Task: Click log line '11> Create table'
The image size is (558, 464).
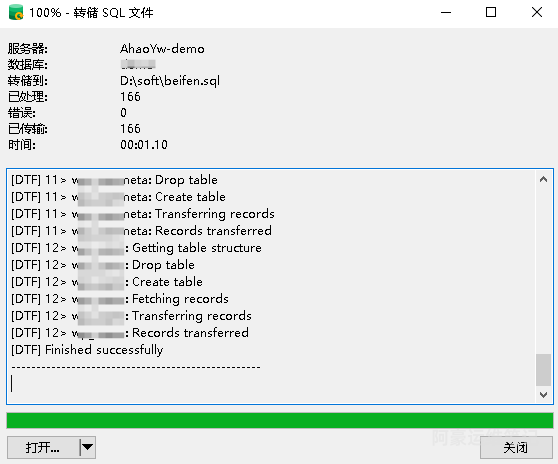Action: click(x=118, y=197)
